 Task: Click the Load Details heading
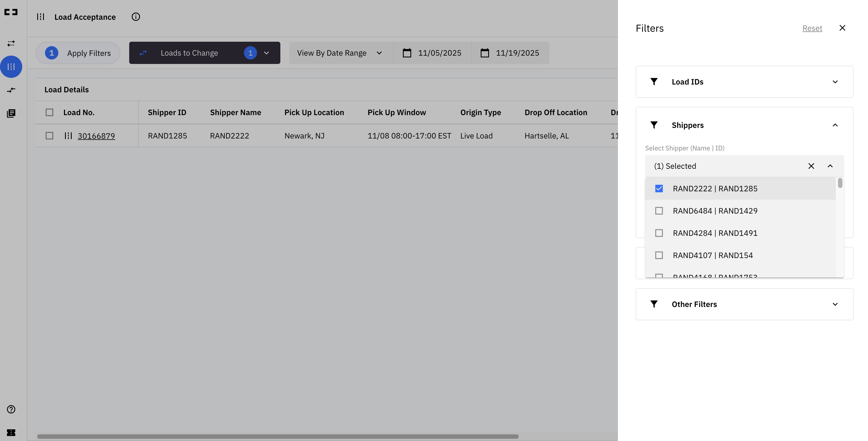click(67, 90)
